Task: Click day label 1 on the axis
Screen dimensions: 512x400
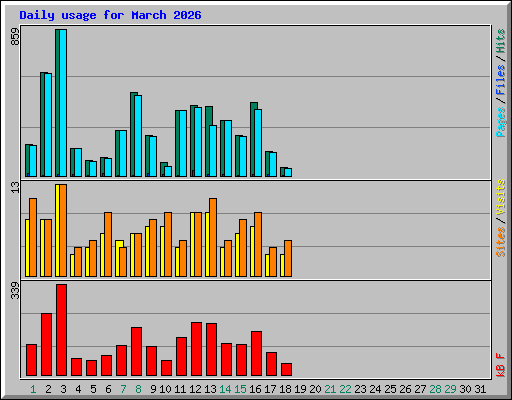Action: click(33, 389)
